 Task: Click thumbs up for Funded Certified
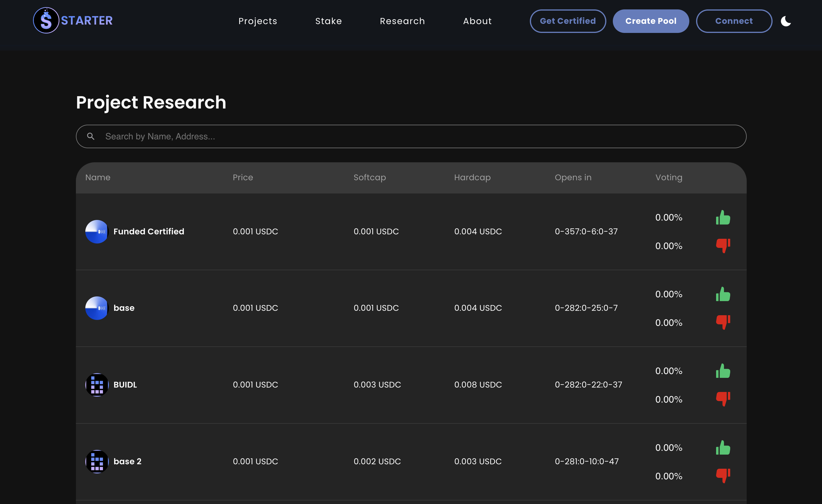pos(723,218)
